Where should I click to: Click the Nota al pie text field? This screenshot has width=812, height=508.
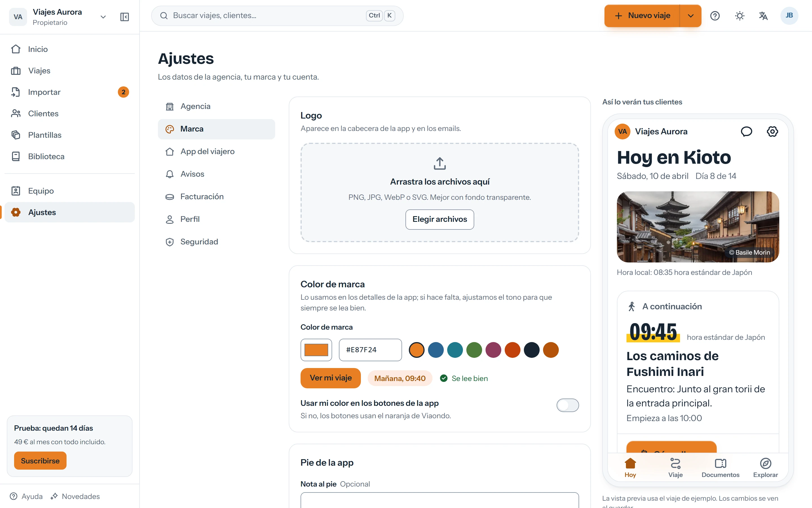coord(440,500)
